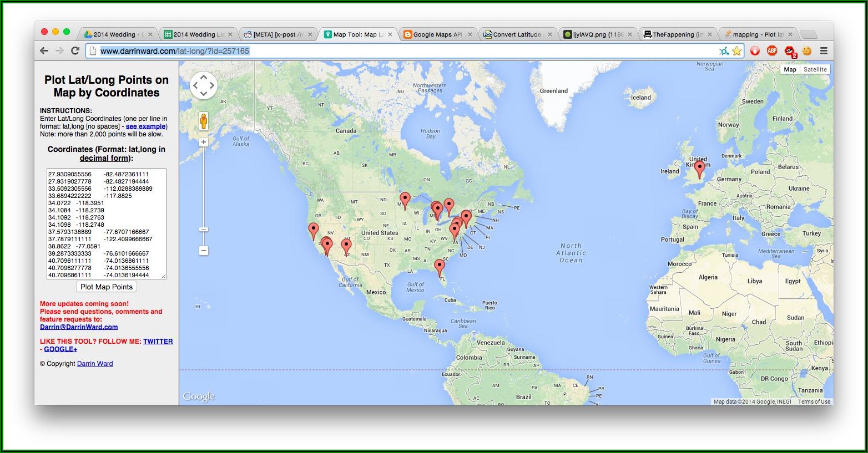This screenshot has width=868, height=453.
Task: Switch to standard Map view
Action: (790, 69)
